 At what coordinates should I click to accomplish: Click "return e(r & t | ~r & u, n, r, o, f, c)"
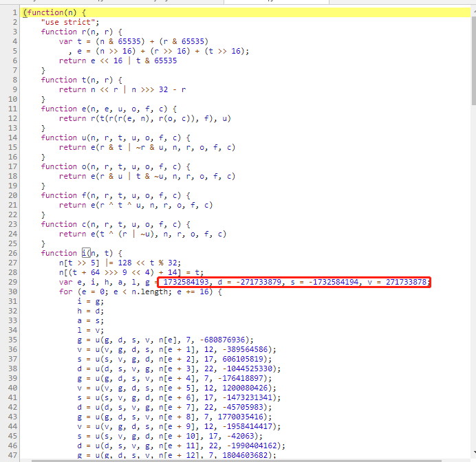(x=147, y=147)
